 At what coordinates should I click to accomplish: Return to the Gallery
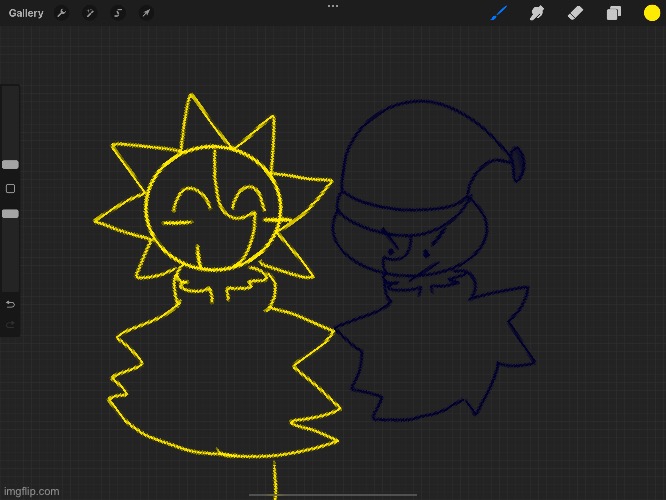(26, 13)
